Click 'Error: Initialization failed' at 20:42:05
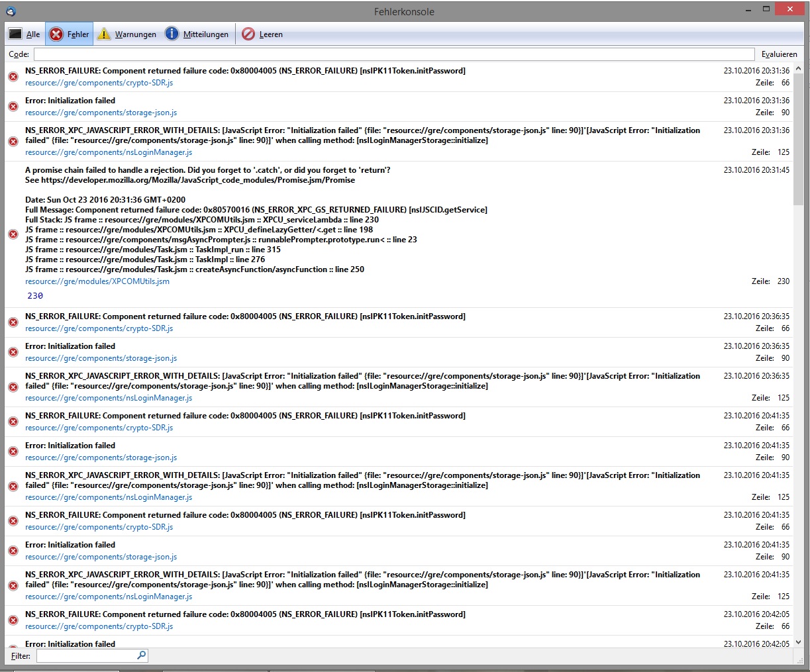 pos(70,644)
